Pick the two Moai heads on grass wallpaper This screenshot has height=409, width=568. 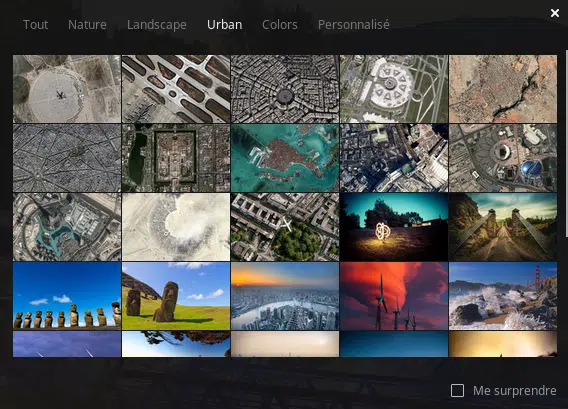[x=176, y=296]
